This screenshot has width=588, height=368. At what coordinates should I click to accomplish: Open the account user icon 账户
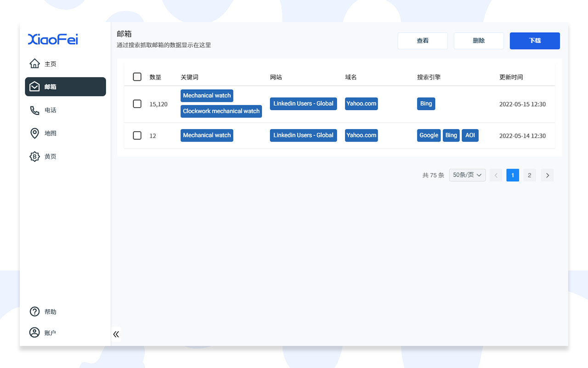click(34, 333)
